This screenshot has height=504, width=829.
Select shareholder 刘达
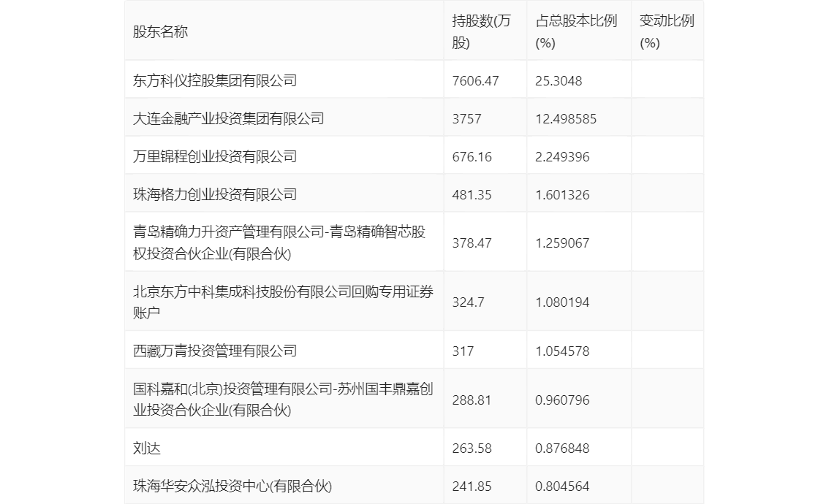pos(146,448)
